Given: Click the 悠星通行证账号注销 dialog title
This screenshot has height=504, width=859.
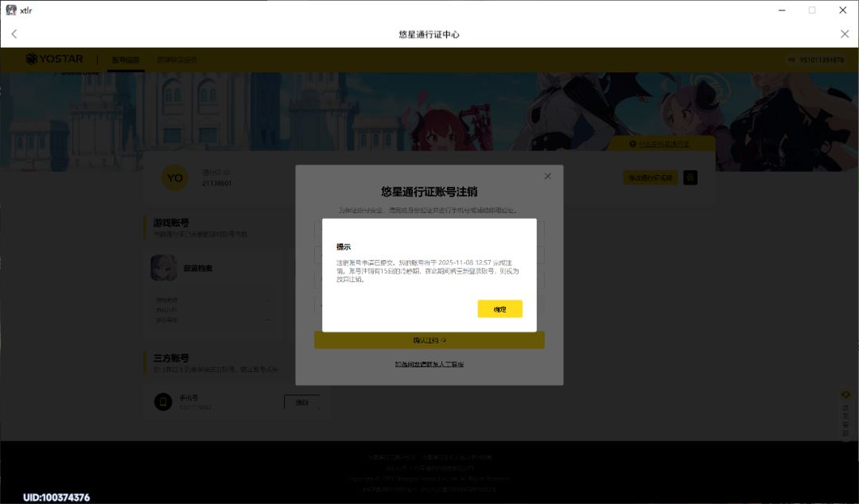Looking at the screenshot, I should coord(429,192).
